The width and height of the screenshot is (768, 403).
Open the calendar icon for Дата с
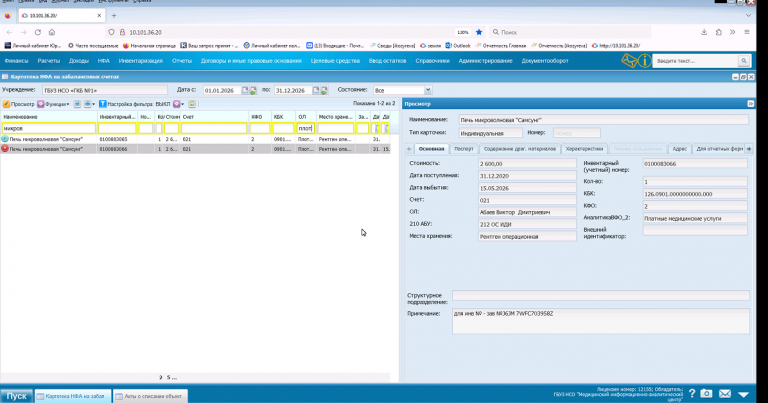pos(245,90)
